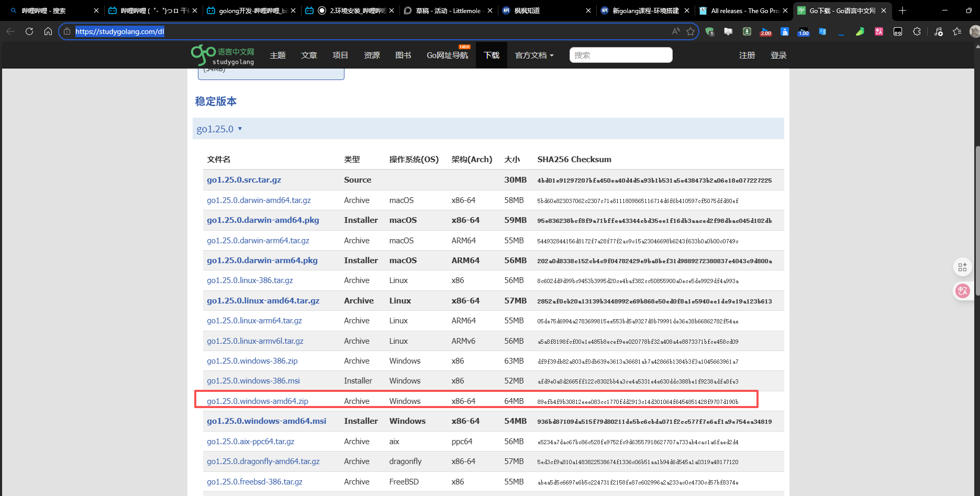Click the browser refresh icon
The height and width of the screenshot is (496, 980).
[29, 31]
